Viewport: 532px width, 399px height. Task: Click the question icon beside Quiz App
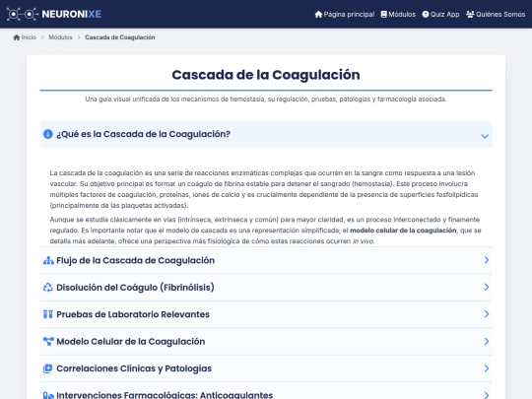pos(426,14)
